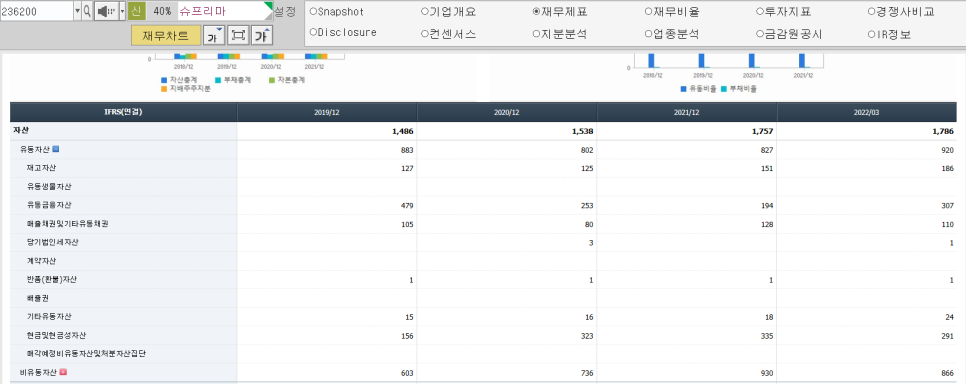Open the stock code dropdown arrow
This screenshot has width=966, height=384.
77,11
